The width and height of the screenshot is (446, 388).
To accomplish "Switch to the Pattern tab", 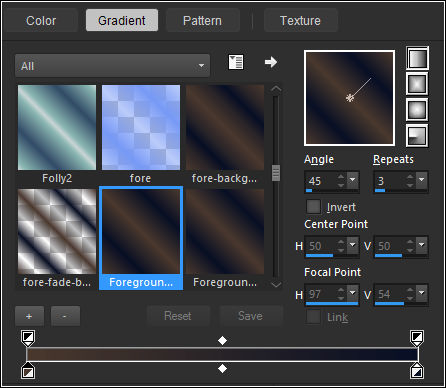I will 202,21.
